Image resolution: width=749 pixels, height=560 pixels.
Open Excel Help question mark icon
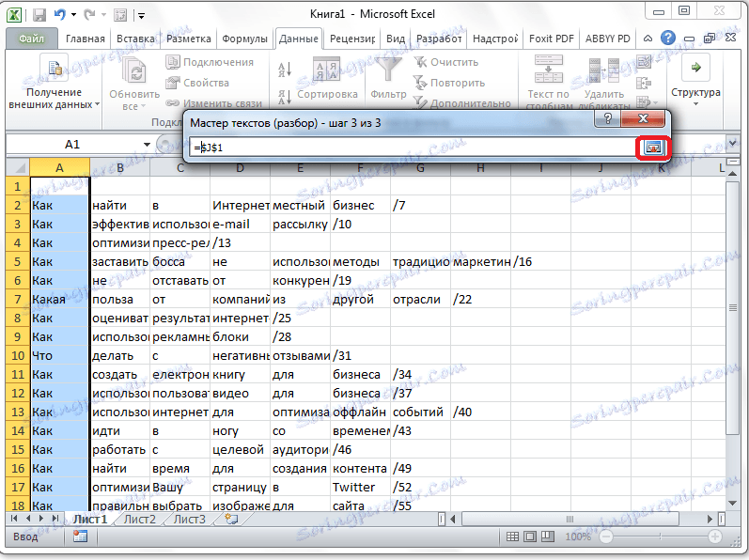pyautogui.click(x=668, y=38)
